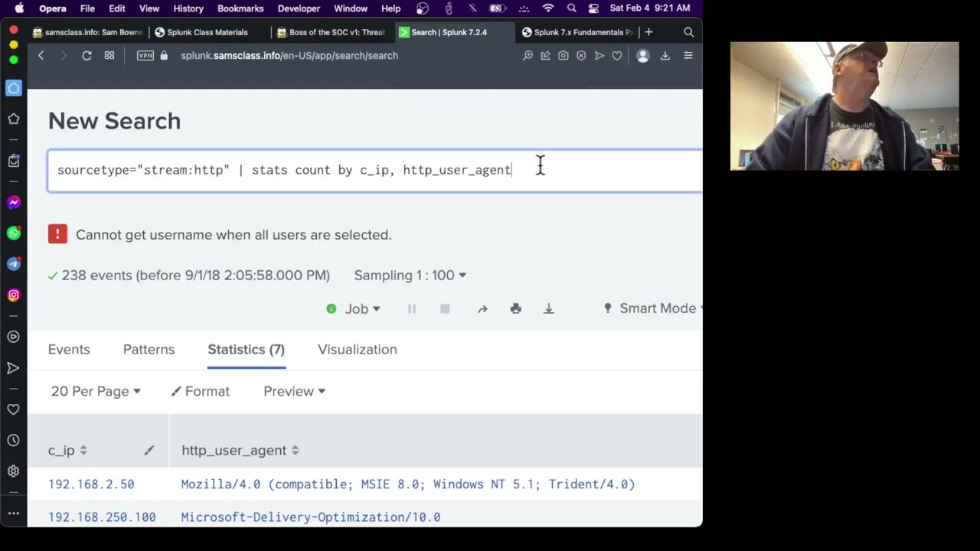
Task: Open sidebar heart pinboards icon
Action: point(14,409)
